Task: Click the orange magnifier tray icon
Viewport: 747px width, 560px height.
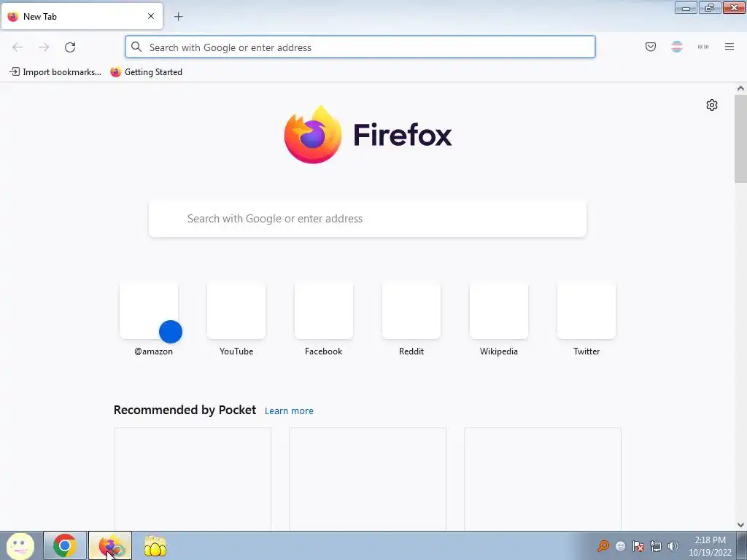Action: [603, 545]
